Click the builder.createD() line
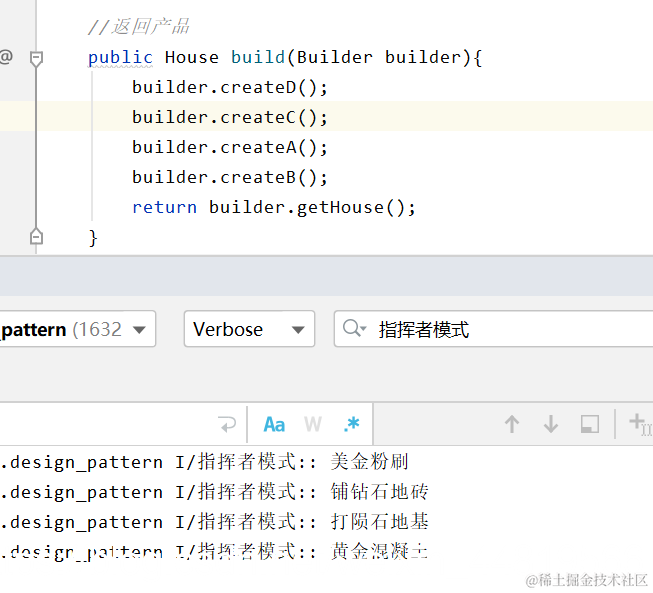Screen dimensions: 653x593 [230, 87]
